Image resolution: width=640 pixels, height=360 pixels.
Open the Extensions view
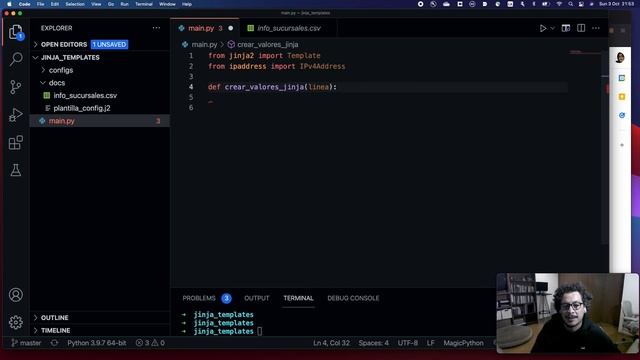(x=16, y=142)
